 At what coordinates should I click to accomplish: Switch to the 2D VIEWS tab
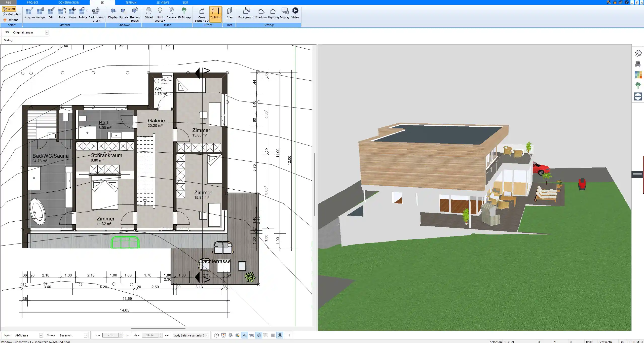[163, 2]
